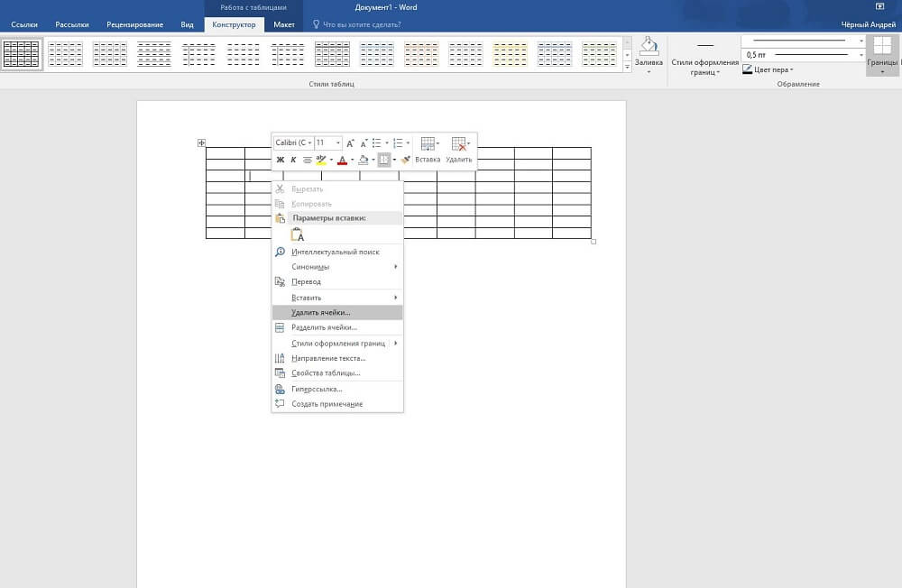Click the Bold (Ж) button in mini toolbar
The width and height of the screenshot is (902, 588).
pyautogui.click(x=281, y=160)
